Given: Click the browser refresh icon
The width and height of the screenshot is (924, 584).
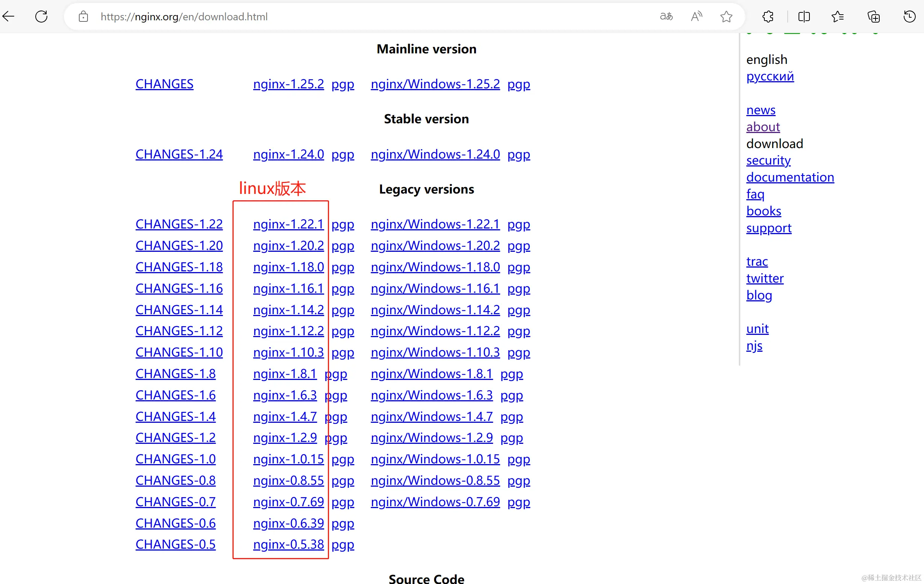Looking at the screenshot, I should [41, 17].
